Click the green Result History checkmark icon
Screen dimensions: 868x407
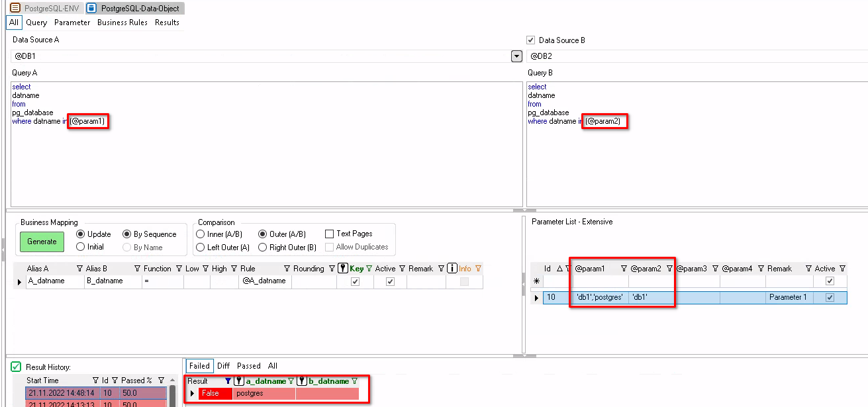tap(17, 367)
